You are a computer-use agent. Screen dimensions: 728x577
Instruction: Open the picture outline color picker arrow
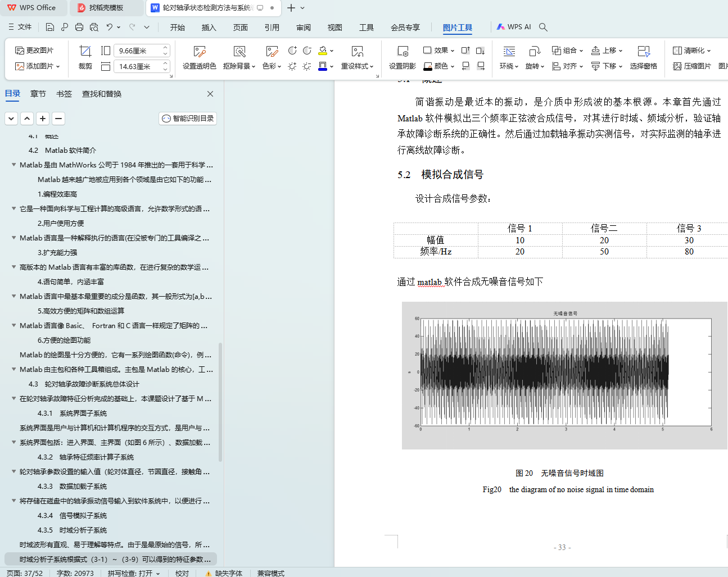[x=332, y=51]
